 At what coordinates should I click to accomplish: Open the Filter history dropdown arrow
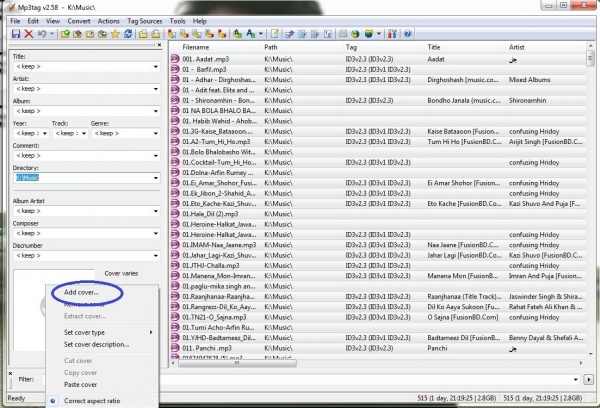tap(576, 379)
